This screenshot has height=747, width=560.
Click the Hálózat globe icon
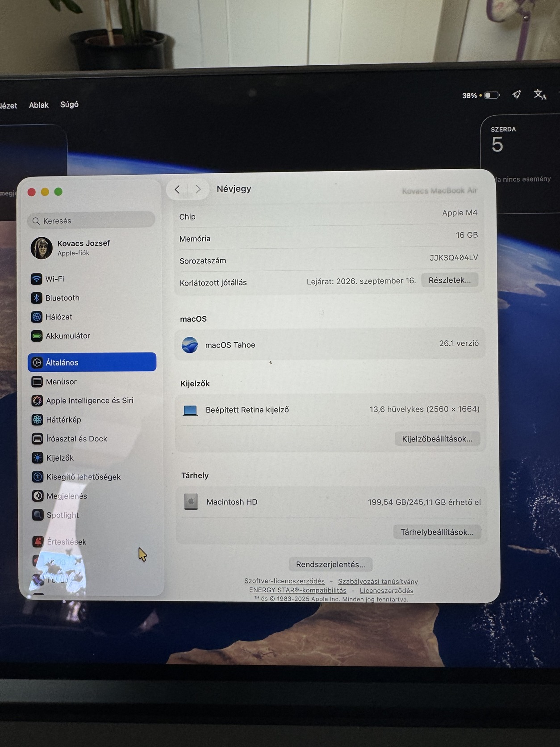coord(37,317)
